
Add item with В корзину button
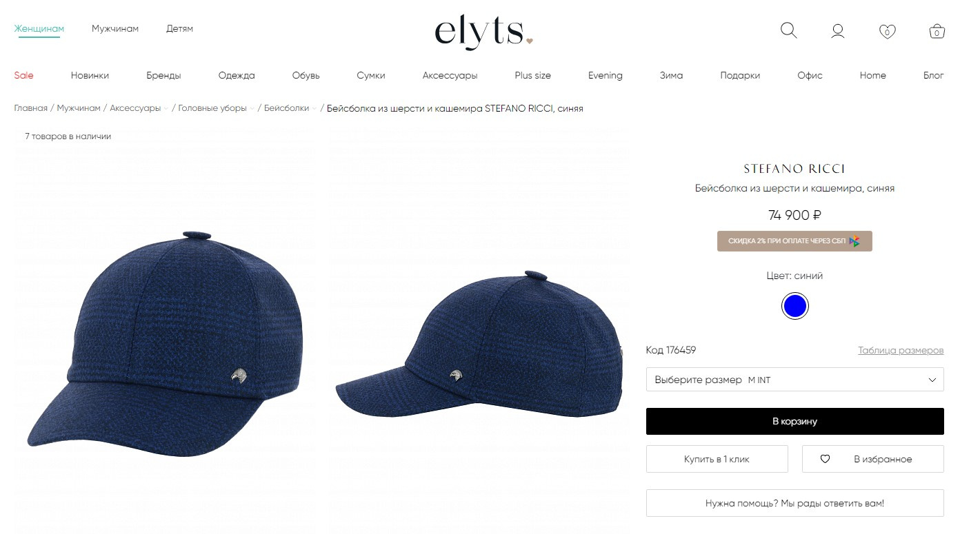pos(794,421)
